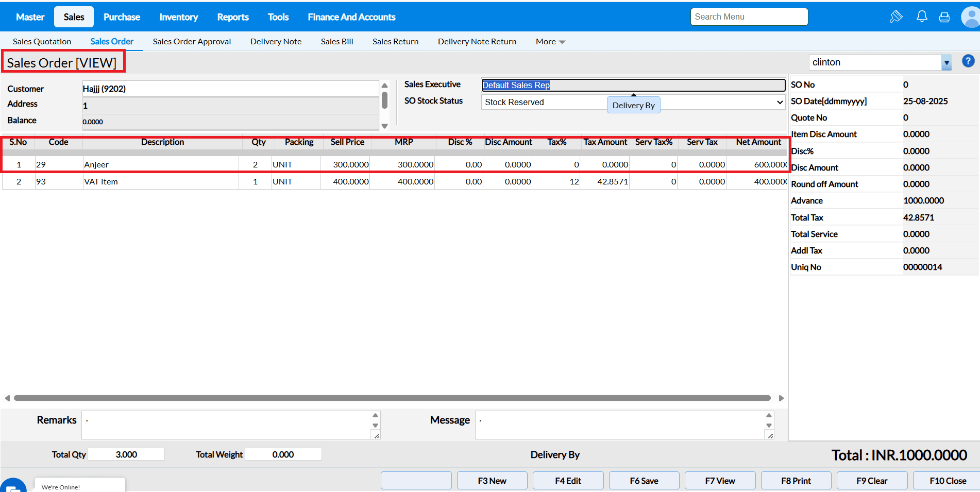Image resolution: width=980 pixels, height=492 pixels.
Task: Expand the clinton user dropdown
Action: click(946, 63)
